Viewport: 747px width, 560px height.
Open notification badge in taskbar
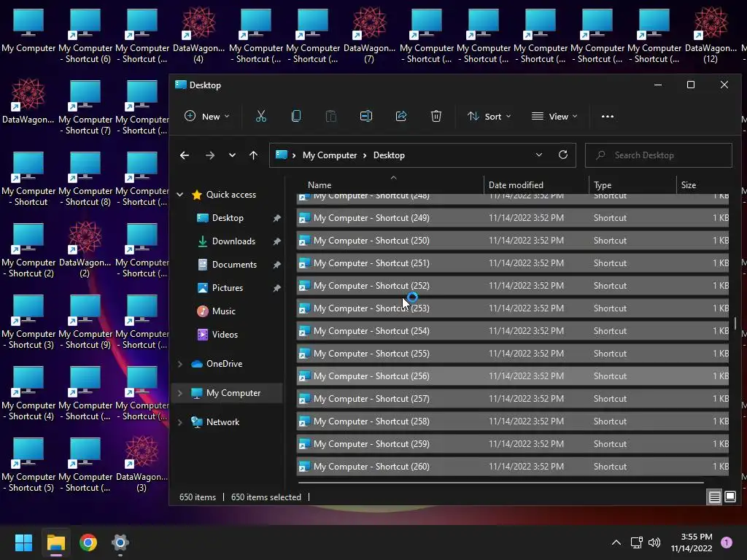click(x=727, y=542)
